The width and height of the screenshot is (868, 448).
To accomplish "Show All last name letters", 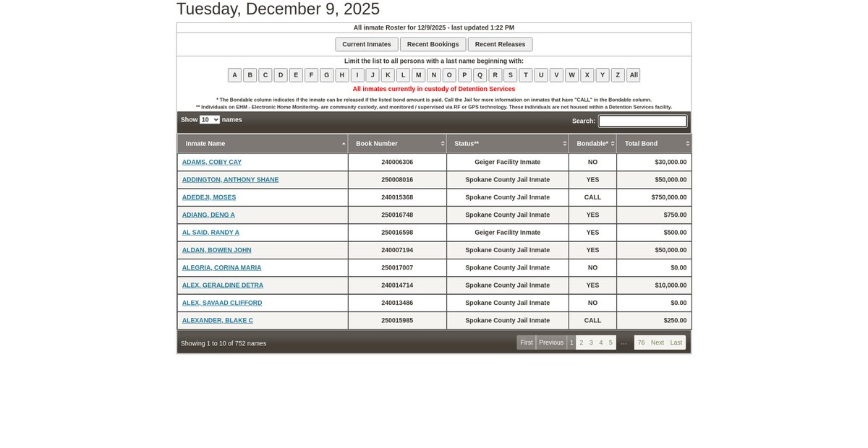I will [x=633, y=75].
